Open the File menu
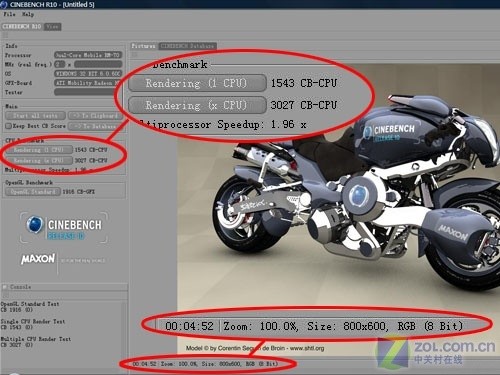The width and height of the screenshot is (500, 375). (9, 14)
